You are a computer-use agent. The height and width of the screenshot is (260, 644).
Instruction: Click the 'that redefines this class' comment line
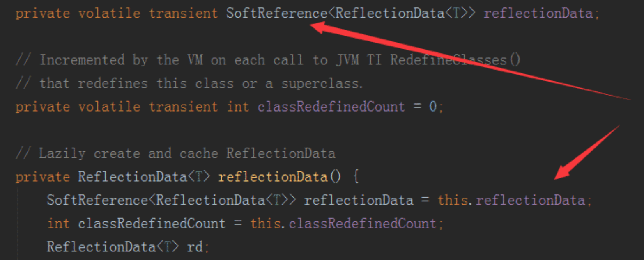click(x=190, y=84)
